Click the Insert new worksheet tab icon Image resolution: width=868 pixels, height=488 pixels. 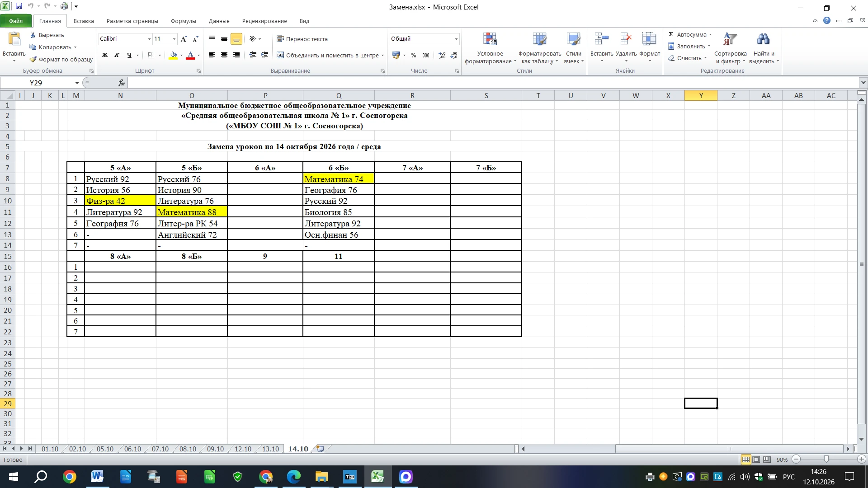tap(320, 449)
